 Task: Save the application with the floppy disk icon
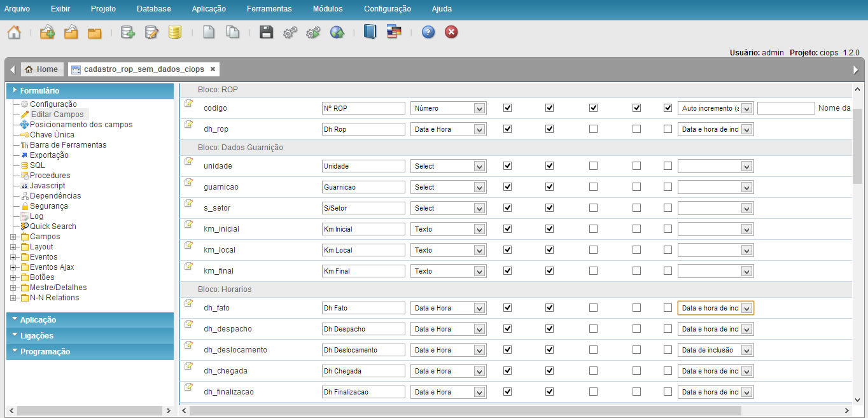(x=267, y=32)
